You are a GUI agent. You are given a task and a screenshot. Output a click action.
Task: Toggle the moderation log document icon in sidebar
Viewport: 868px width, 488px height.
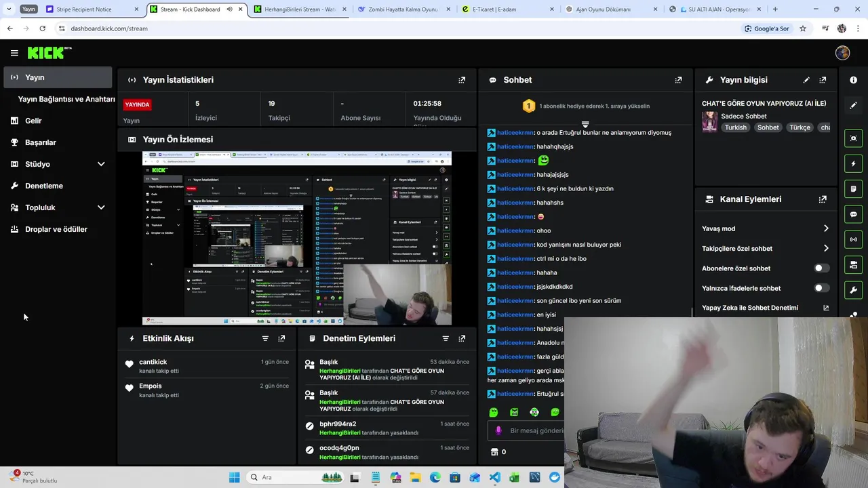[x=853, y=188]
